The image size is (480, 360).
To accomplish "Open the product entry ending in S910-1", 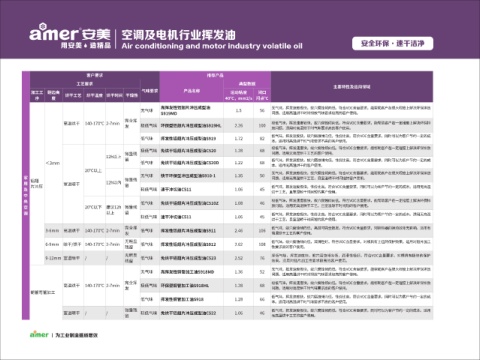I will tap(188, 176).
